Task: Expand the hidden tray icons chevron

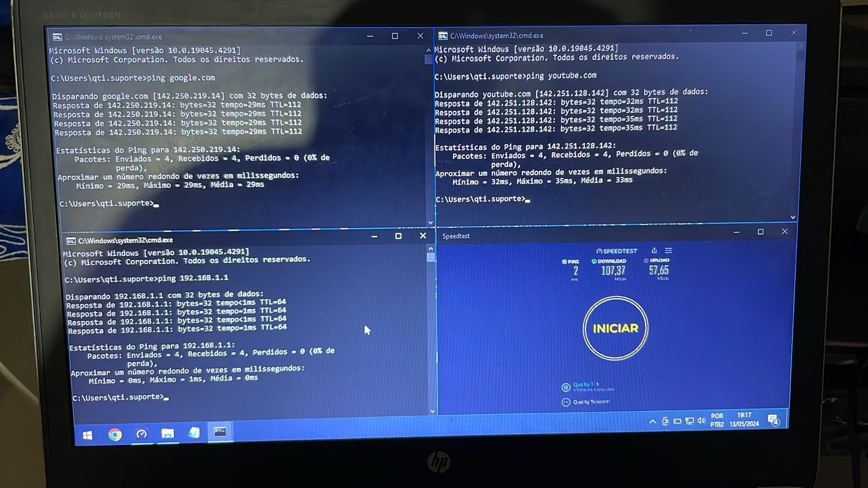Action: point(653,421)
